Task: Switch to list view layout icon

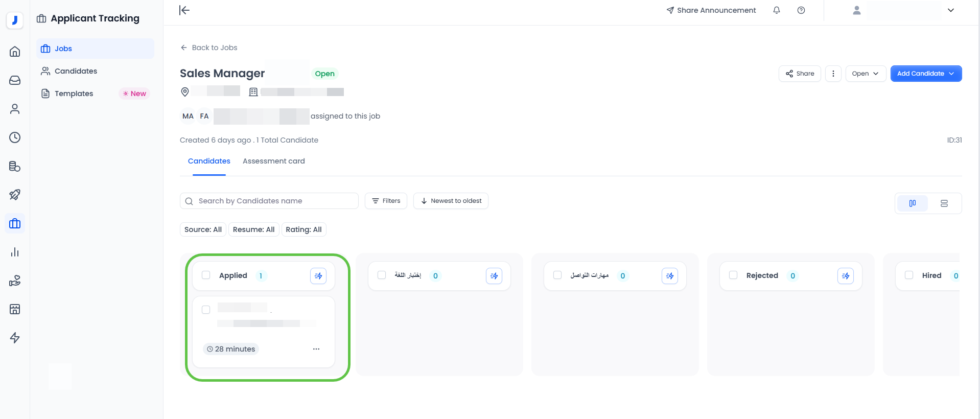Action: tap(944, 203)
